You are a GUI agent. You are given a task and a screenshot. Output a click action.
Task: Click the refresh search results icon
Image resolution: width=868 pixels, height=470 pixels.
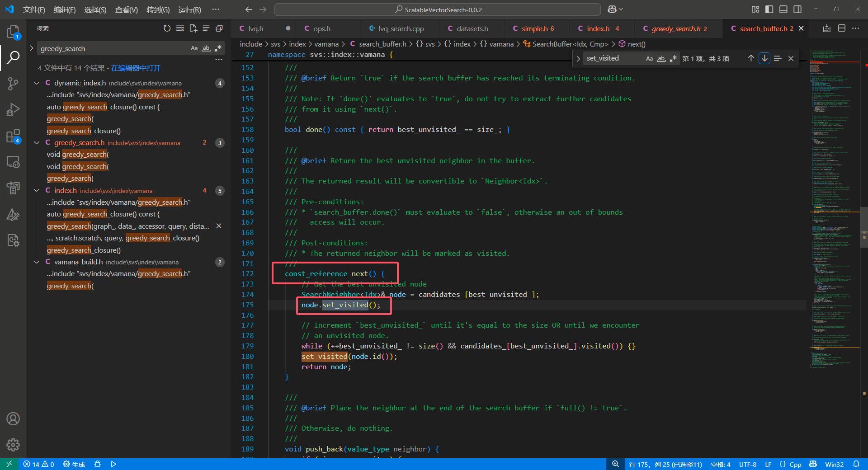[x=167, y=28]
